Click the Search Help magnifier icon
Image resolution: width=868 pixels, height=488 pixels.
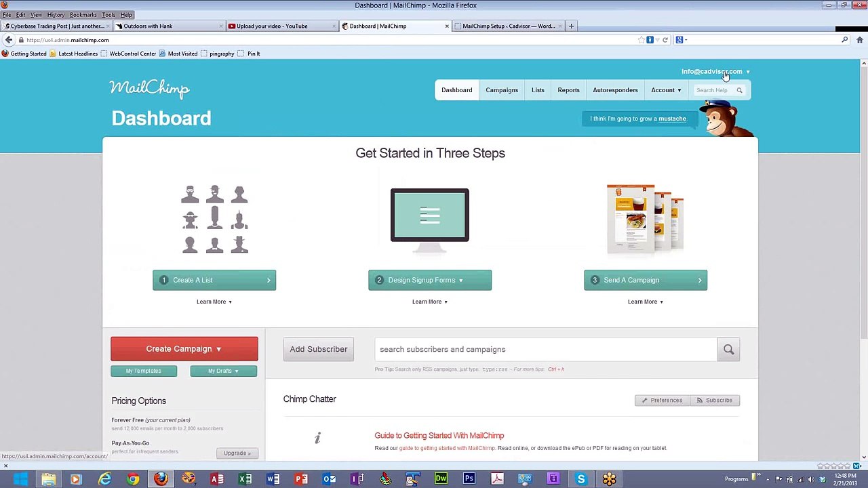click(x=739, y=90)
